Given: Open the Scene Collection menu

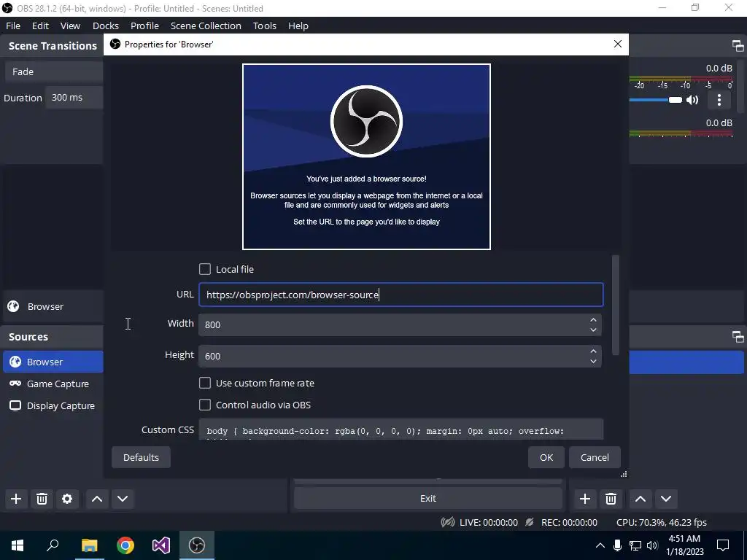Looking at the screenshot, I should tap(206, 26).
